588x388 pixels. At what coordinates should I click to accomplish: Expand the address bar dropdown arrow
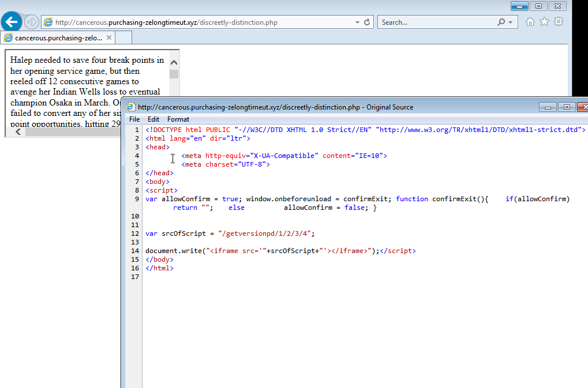357,22
